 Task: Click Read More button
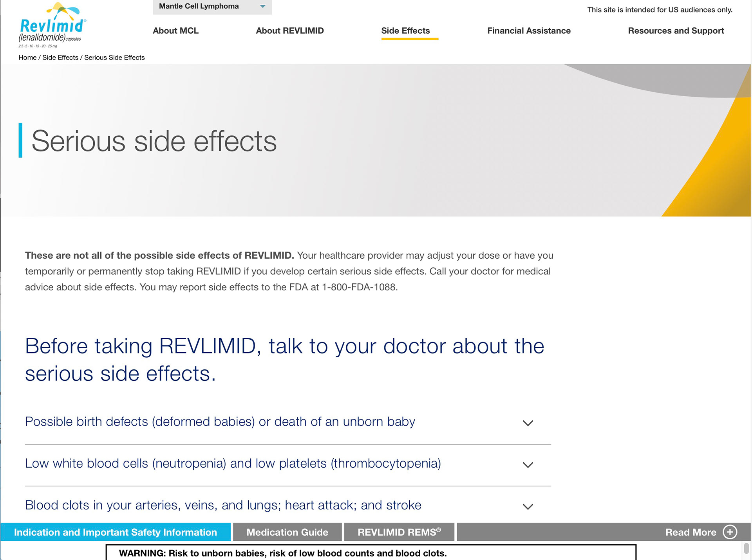click(x=701, y=532)
